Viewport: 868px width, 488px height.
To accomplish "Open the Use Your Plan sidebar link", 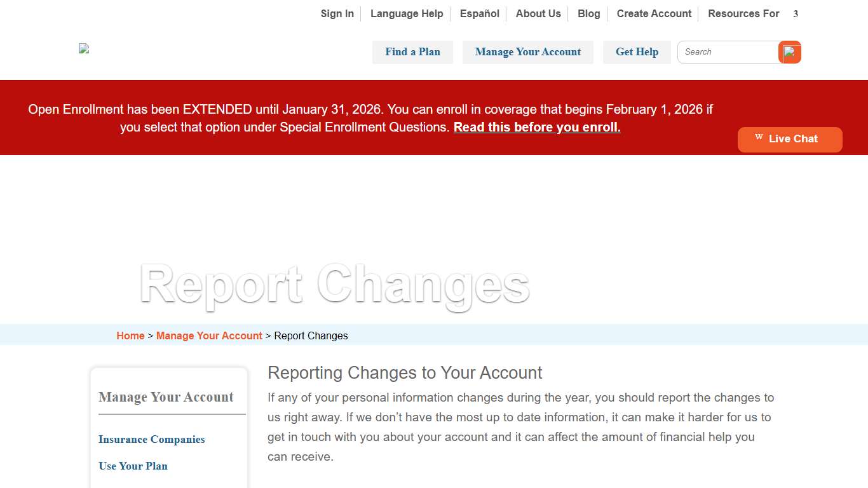I will pos(133,466).
